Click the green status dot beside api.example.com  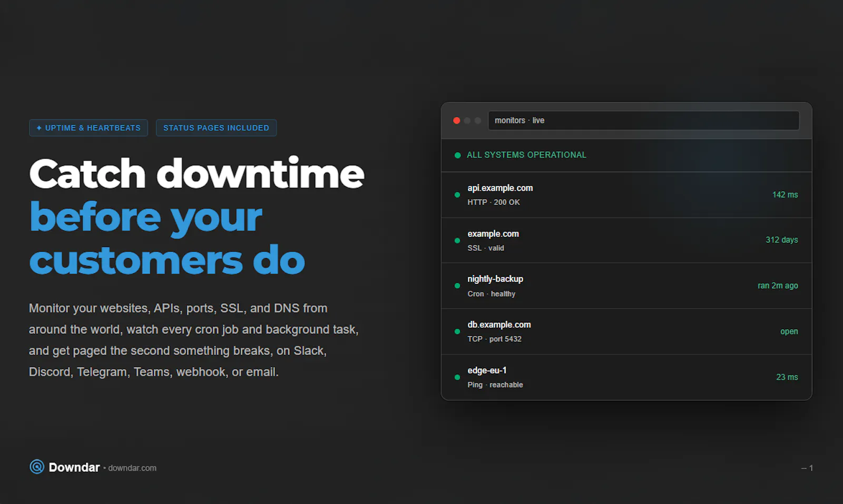tap(457, 195)
